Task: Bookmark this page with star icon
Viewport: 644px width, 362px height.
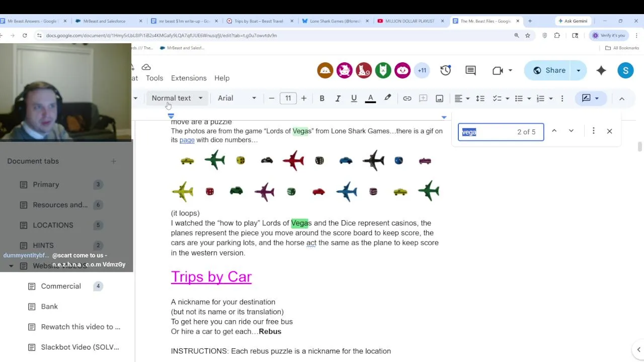Action: pyautogui.click(x=528, y=36)
